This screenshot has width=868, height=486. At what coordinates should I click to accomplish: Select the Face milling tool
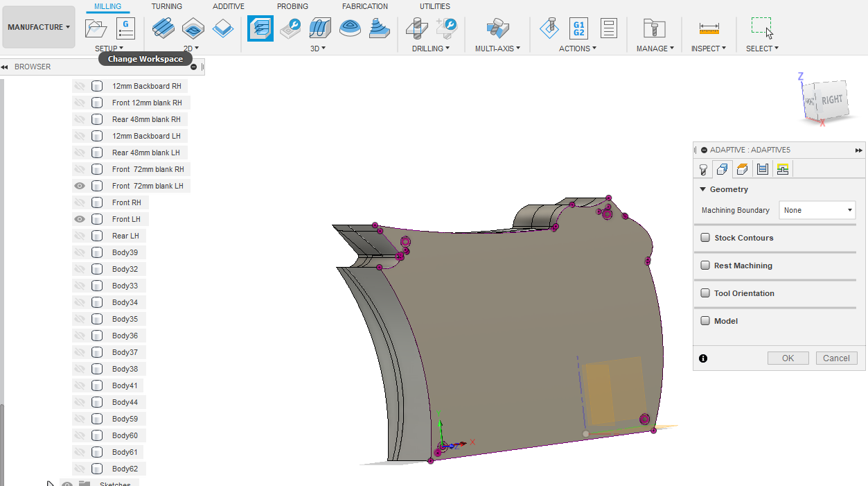coord(223,28)
